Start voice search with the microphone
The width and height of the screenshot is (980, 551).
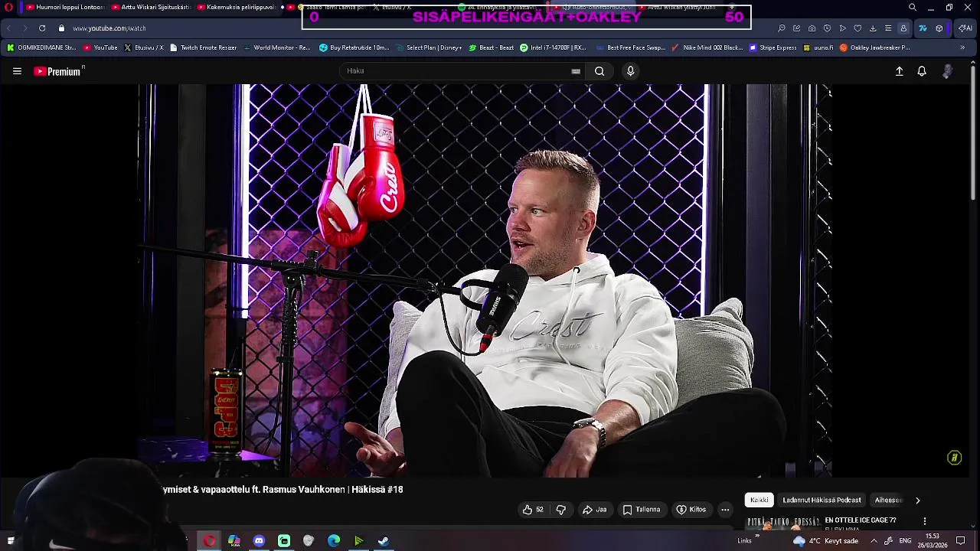coord(630,71)
